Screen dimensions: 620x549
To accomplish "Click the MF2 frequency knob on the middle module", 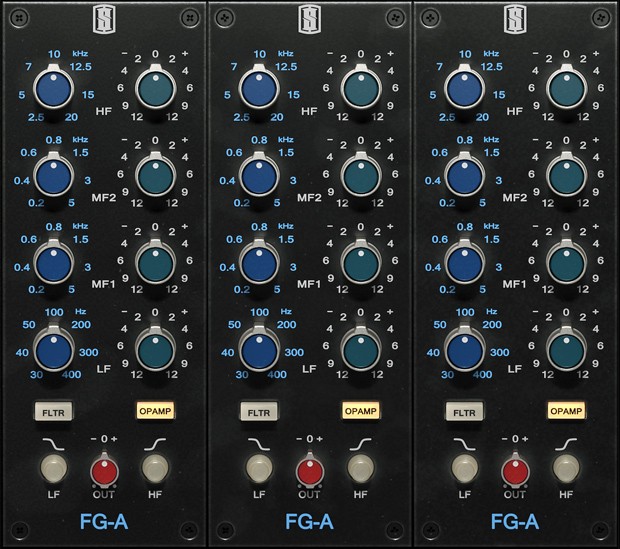I will tap(259, 175).
